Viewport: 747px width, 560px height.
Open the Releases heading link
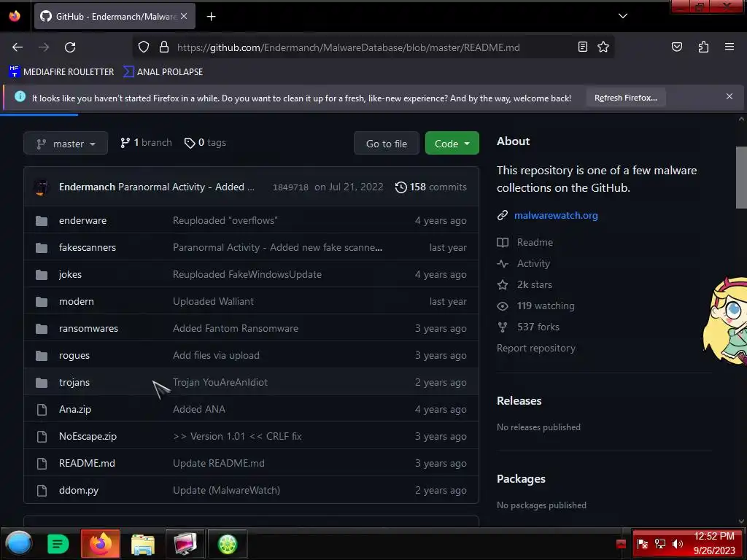pyautogui.click(x=519, y=400)
